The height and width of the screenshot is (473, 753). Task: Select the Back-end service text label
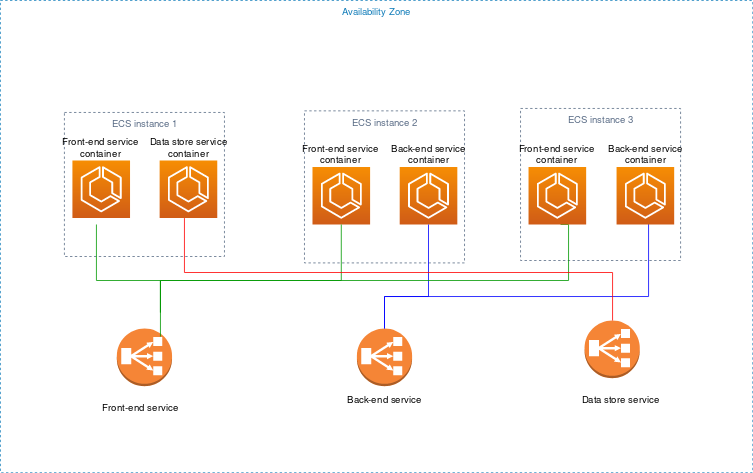click(384, 400)
